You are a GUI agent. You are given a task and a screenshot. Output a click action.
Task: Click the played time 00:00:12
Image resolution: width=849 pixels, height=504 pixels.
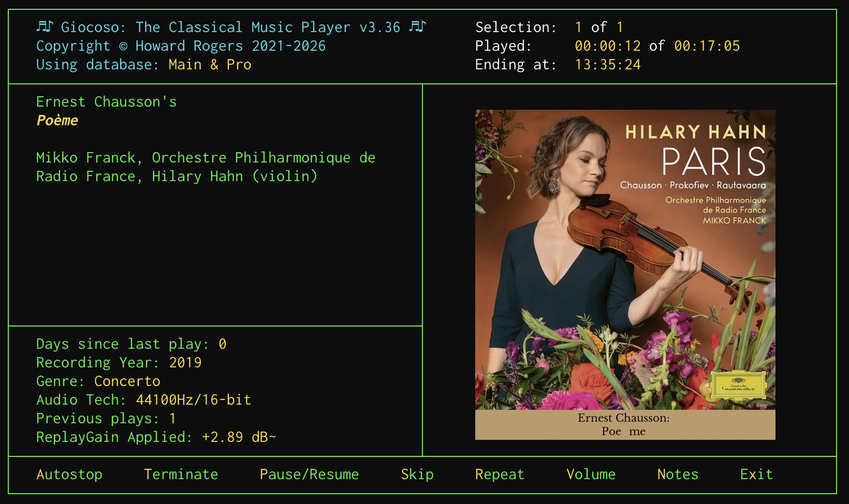(607, 46)
